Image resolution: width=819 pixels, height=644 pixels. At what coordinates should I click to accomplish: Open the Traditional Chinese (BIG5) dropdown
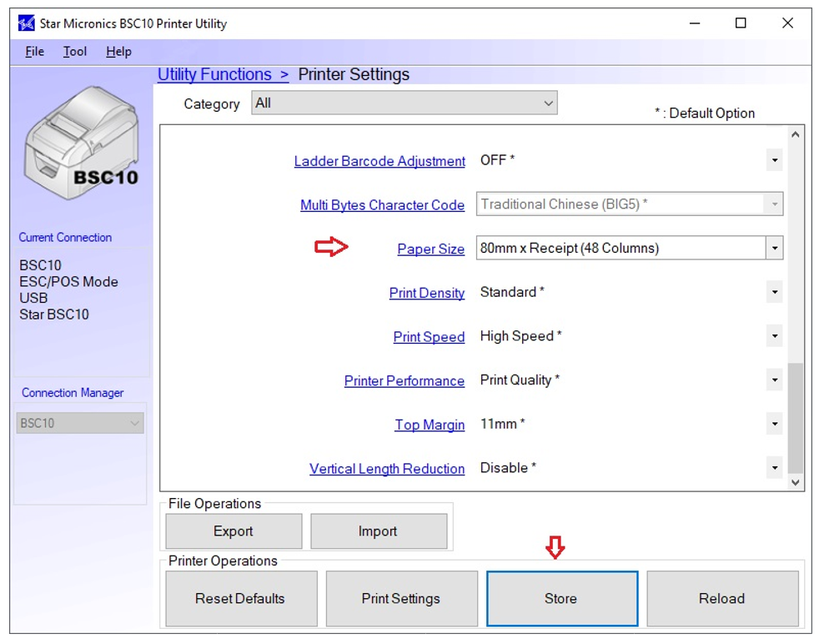(630, 204)
